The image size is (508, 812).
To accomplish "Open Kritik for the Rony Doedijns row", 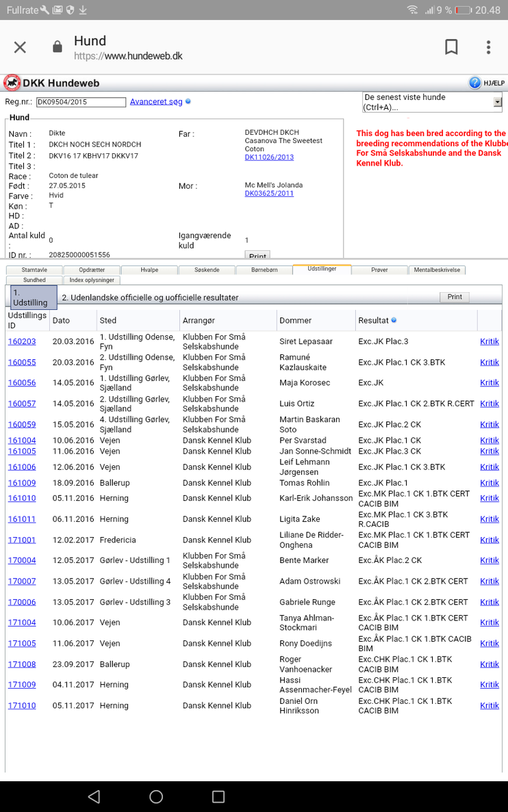I will pos(490,643).
